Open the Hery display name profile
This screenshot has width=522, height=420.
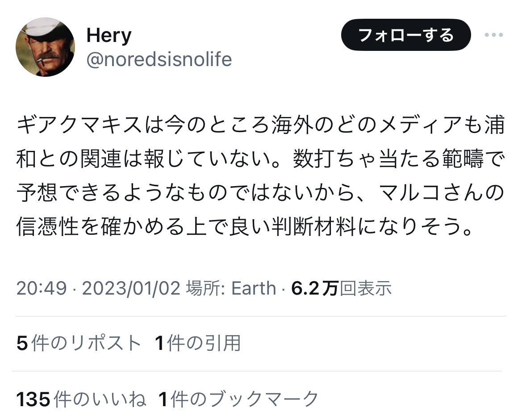[x=109, y=35]
